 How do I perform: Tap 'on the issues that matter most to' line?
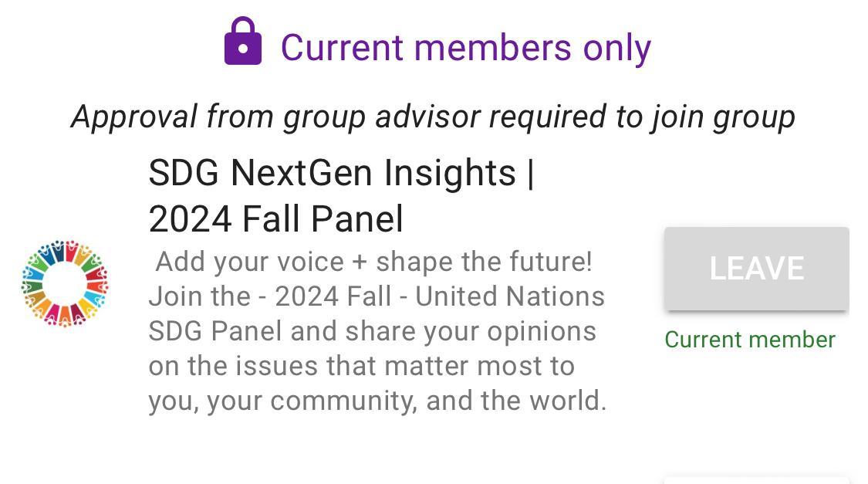361,366
